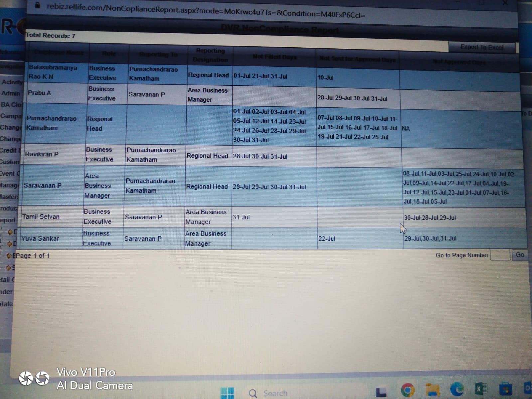The height and width of the screenshot is (399, 532).
Task: Open Microsoft Edge from the taskbar
Action: [x=457, y=389]
